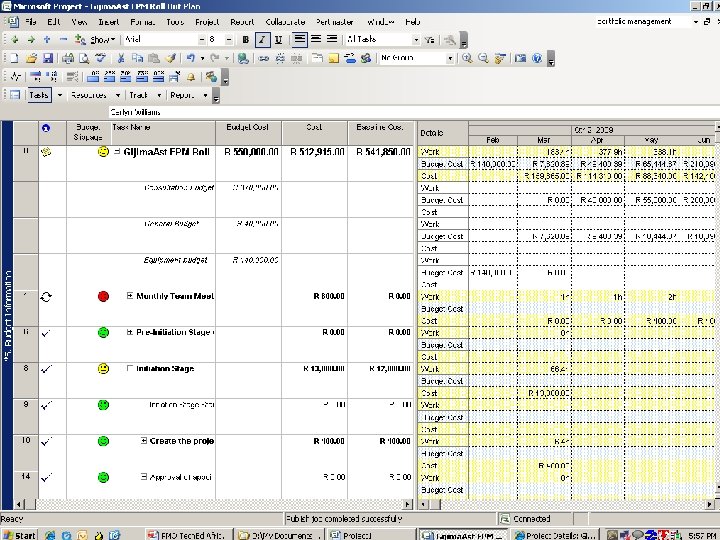Open the File menu

tap(31, 22)
